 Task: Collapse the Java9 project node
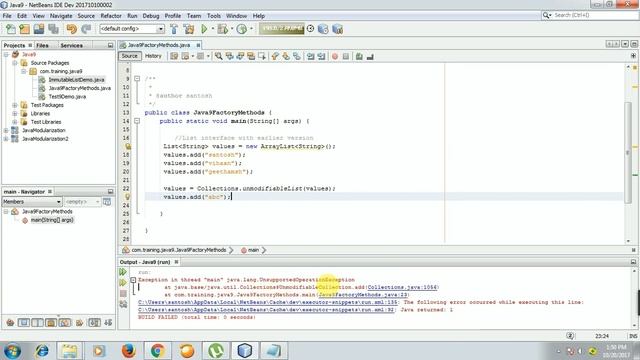coord(6,54)
